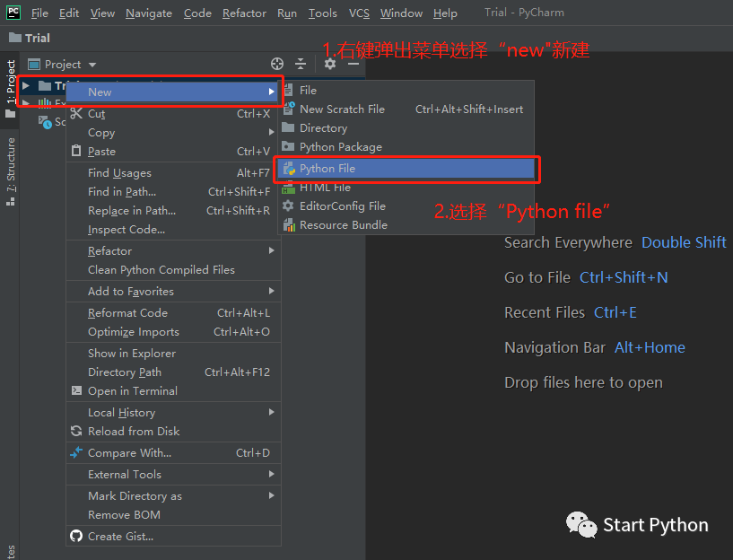Viewport: 733px width, 560px height.
Task: Open the Help menu
Action: pyautogui.click(x=445, y=13)
